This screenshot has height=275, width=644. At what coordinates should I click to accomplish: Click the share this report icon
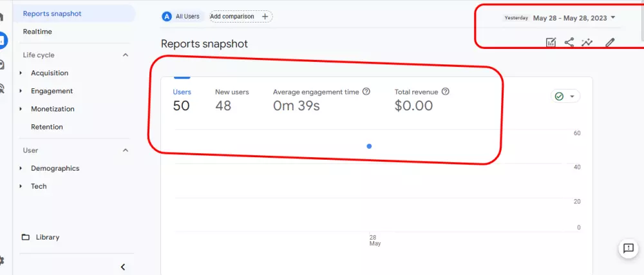(569, 43)
